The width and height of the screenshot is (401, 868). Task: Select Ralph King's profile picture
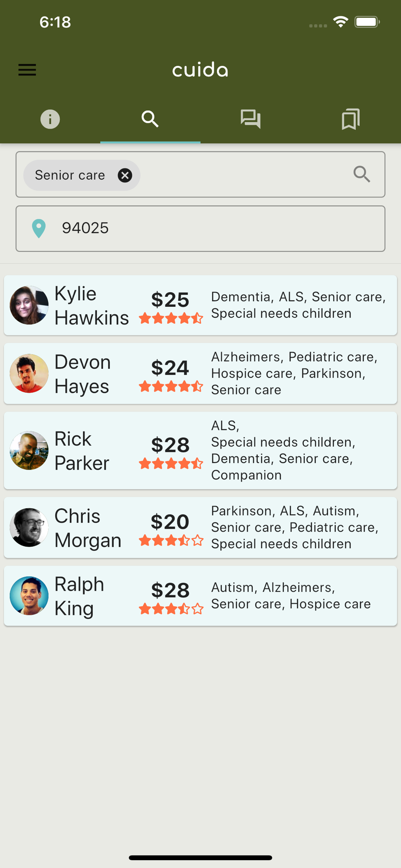[x=29, y=595]
